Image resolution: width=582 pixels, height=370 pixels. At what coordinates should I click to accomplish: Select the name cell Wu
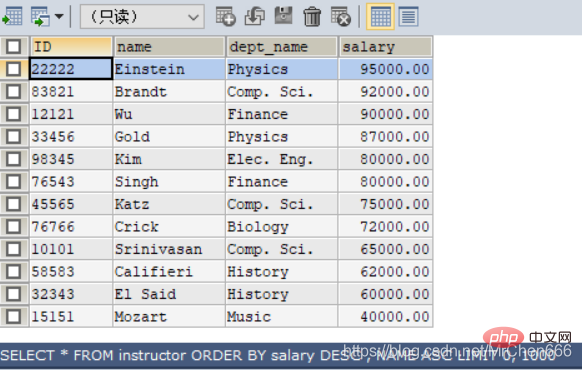[169, 114]
